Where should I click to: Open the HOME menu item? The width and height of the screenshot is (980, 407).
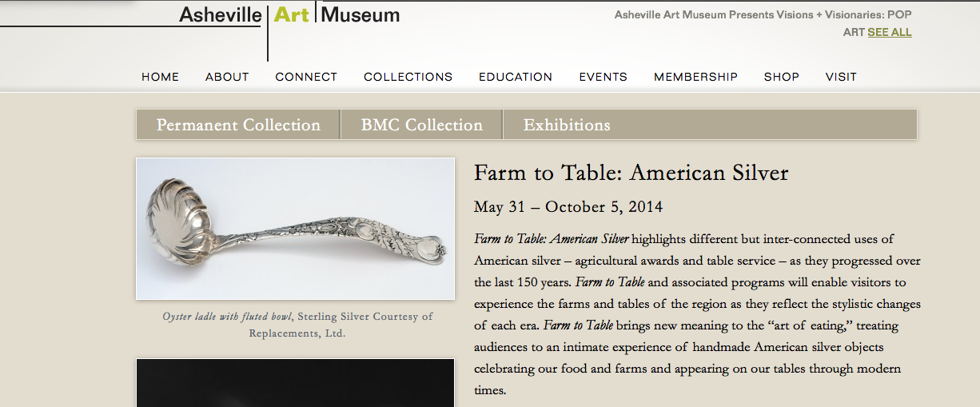coord(161,77)
